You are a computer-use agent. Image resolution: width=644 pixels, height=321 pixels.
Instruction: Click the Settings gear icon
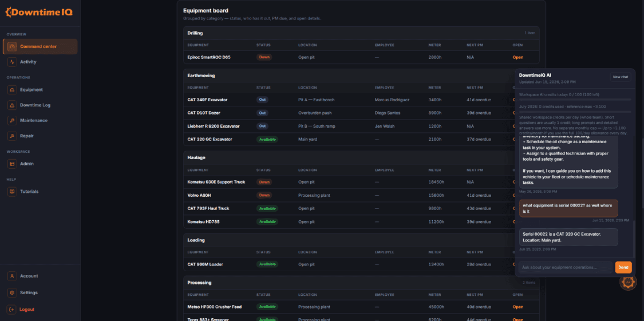12,293
